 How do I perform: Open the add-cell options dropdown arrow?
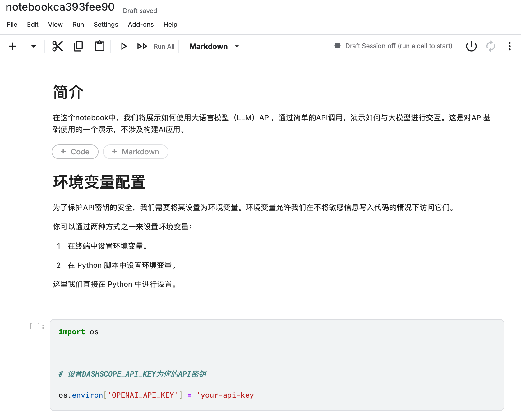[x=34, y=46]
